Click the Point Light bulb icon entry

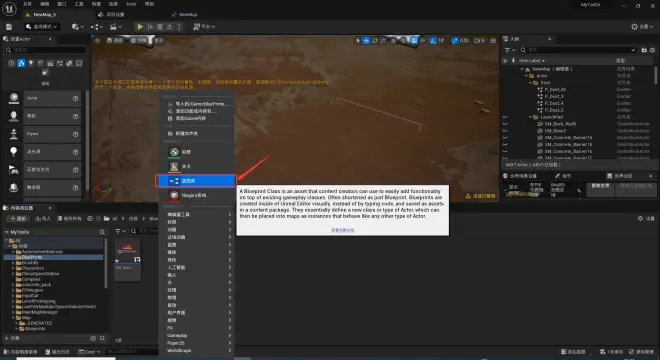(13, 152)
